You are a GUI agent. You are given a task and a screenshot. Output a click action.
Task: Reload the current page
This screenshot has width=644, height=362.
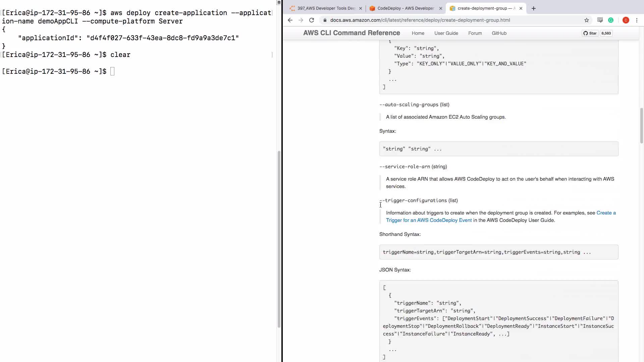312,20
